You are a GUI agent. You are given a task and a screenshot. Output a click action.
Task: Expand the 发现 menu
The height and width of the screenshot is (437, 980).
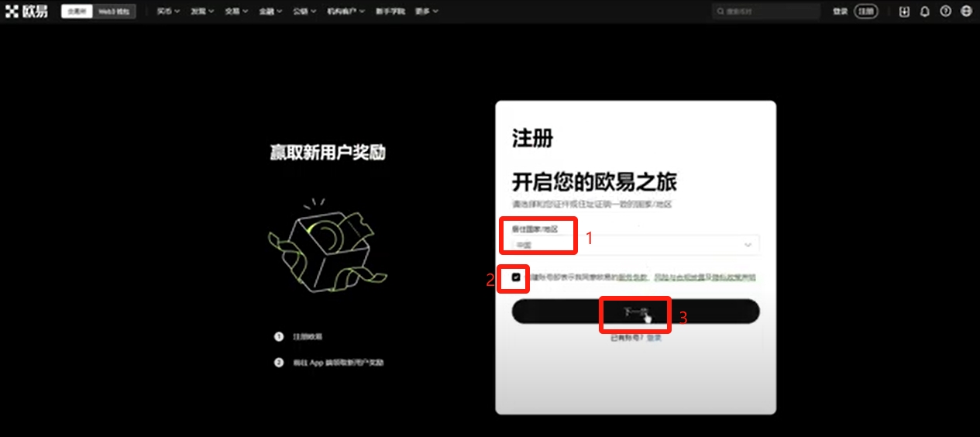pos(202,12)
